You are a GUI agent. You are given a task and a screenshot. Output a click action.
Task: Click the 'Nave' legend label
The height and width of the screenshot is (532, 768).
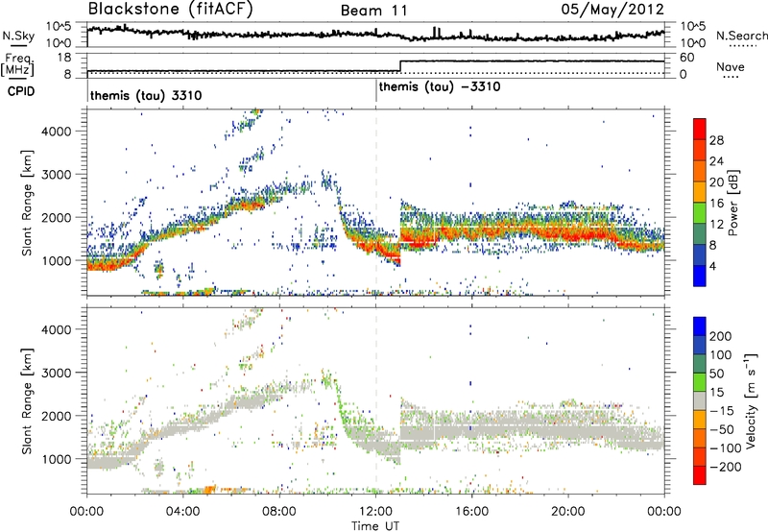click(x=730, y=66)
